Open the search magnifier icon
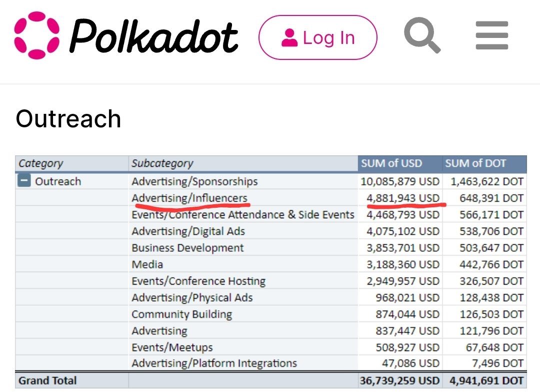 422,35
